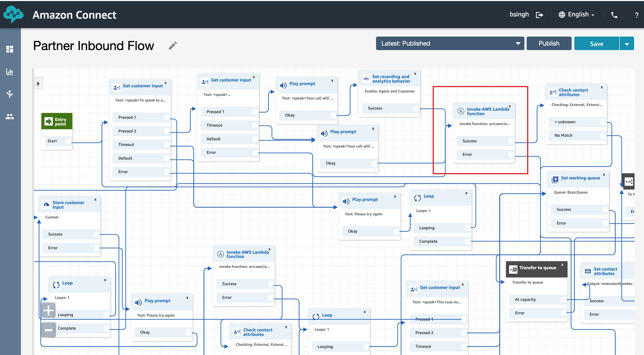
Task: Close the Transfer to queue block
Action: click(562, 265)
